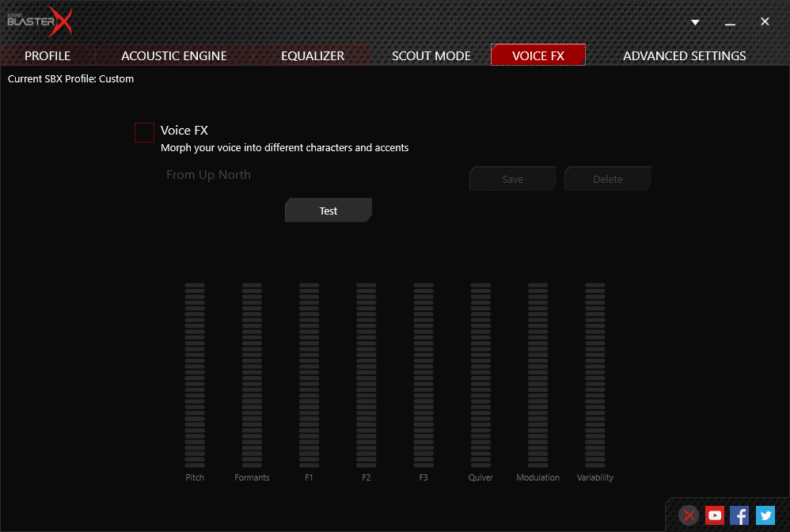
Task: Click the Delete preset button
Action: [x=608, y=179]
